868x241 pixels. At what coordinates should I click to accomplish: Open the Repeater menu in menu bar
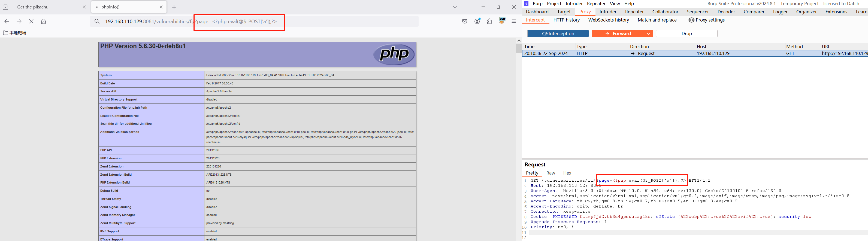click(596, 4)
